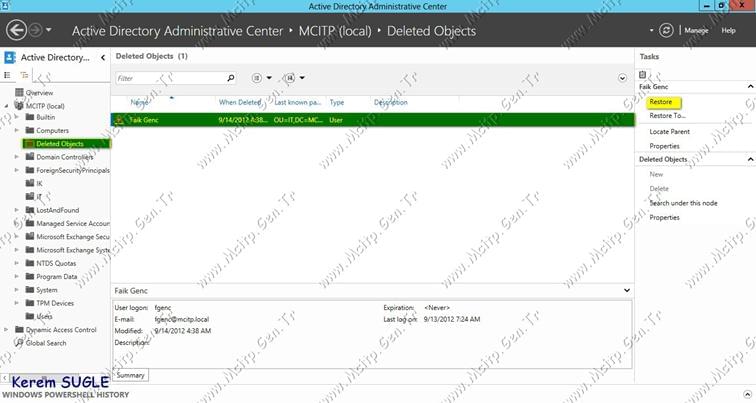Collapse the Active Directory navigation pane

tap(103, 57)
